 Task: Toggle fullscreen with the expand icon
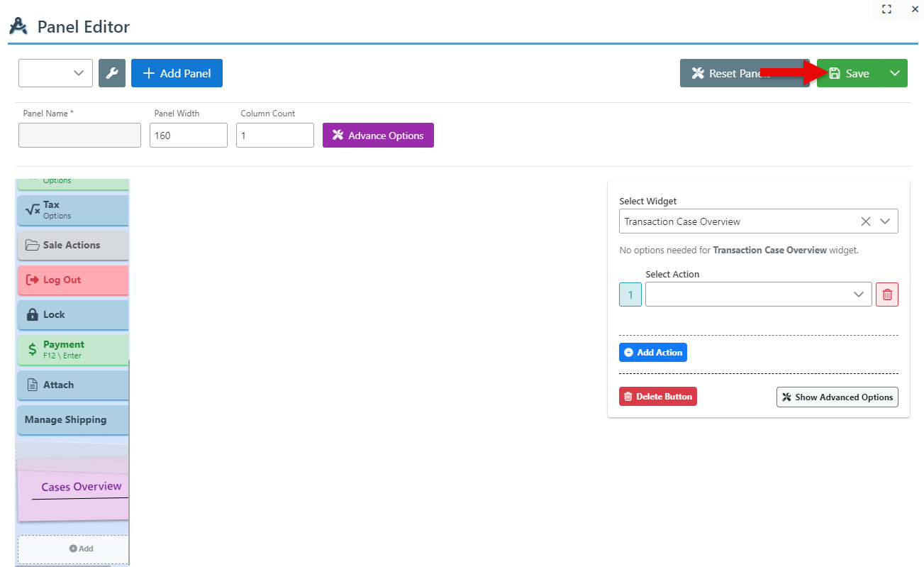886,9
